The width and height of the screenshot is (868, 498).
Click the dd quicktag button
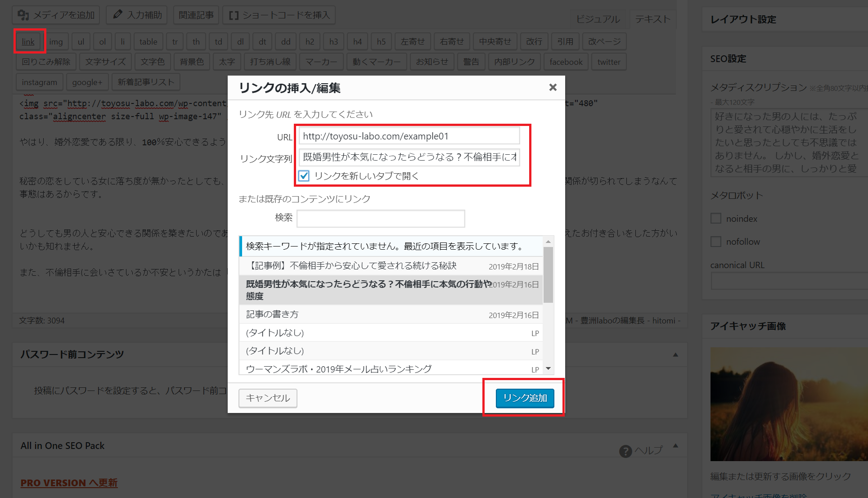pos(286,41)
